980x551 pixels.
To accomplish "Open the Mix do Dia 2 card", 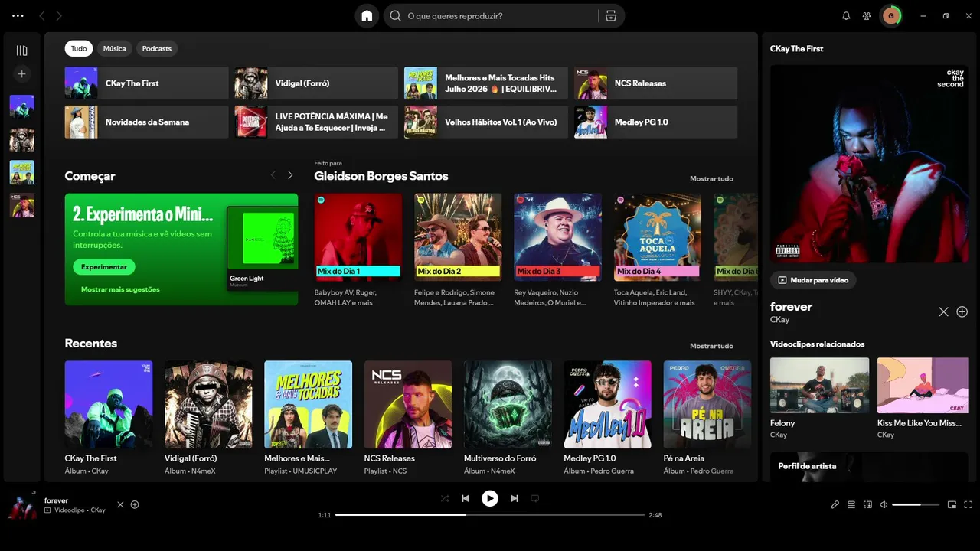I will click(x=458, y=250).
